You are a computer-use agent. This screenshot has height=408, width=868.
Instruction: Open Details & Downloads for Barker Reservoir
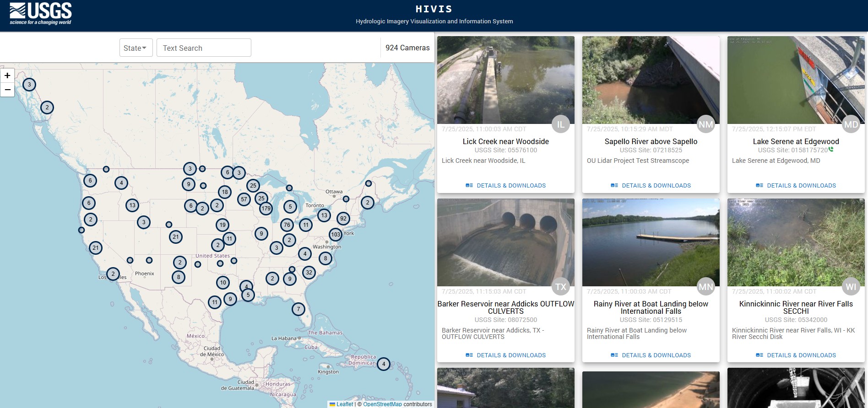click(506, 355)
